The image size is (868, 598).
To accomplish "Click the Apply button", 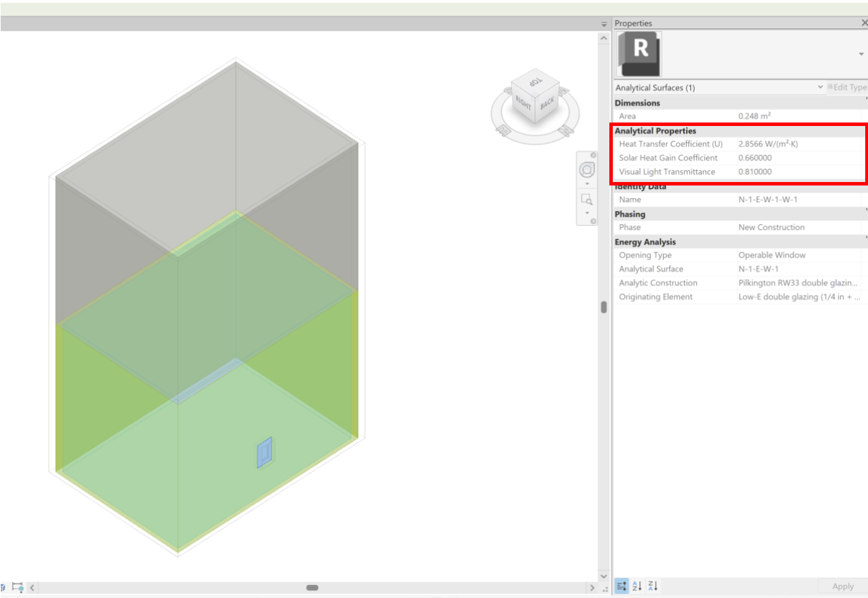I will point(842,586).
